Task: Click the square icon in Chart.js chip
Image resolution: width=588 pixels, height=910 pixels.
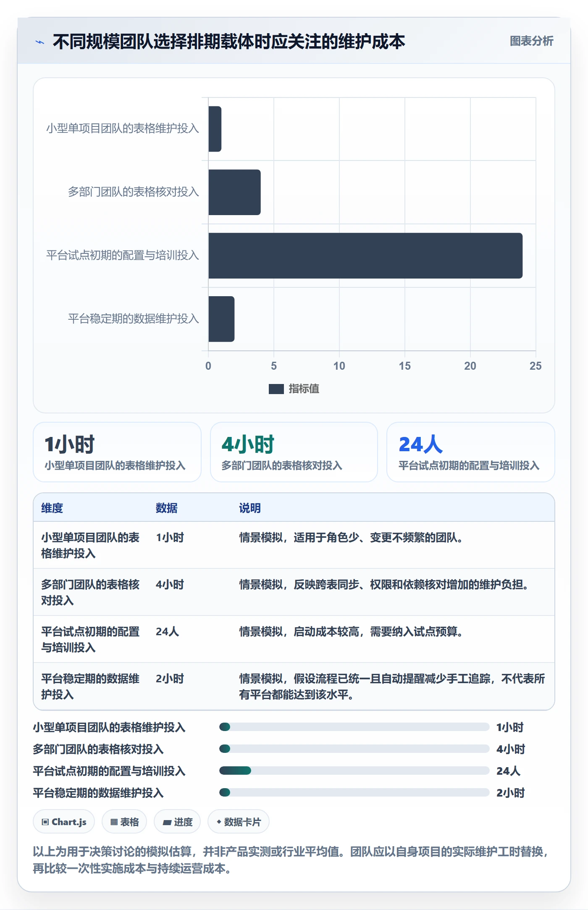Action: (45, 822)
